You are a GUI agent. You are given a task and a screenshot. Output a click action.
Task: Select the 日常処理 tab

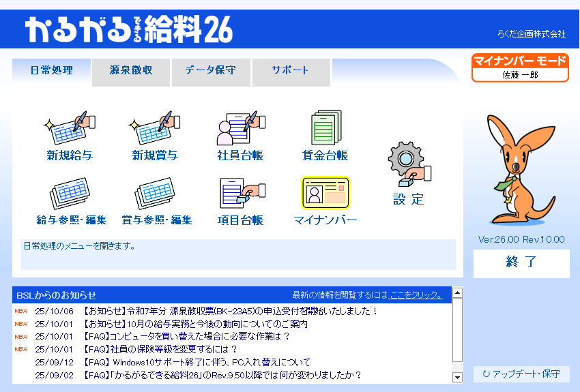click(52, 71)
